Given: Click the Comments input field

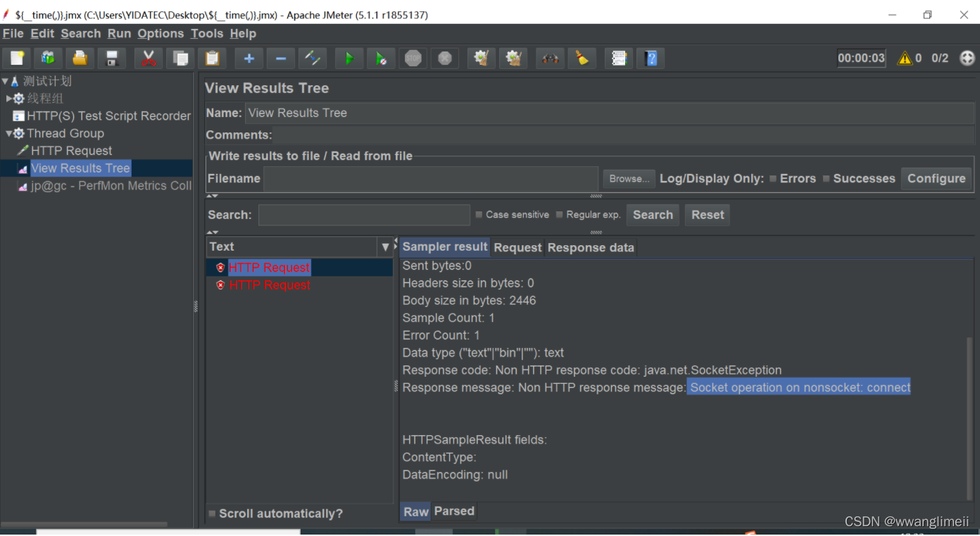Looking at the screenshot, I should tap(624, 135).
